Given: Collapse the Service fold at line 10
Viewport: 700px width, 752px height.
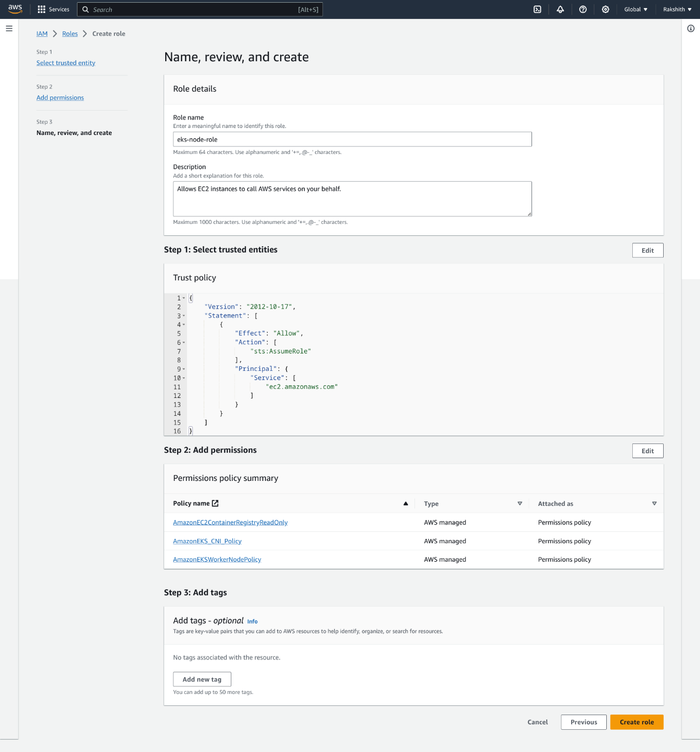Looking at the screenshot, I should click(x=184, y=378).
